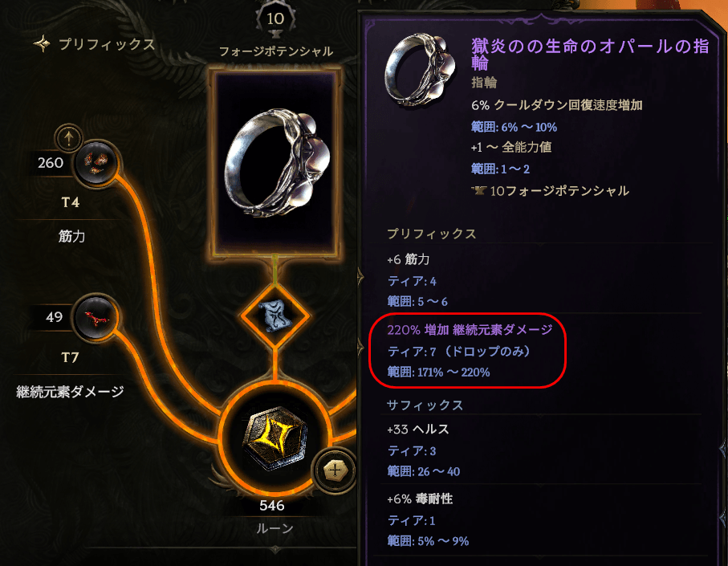Click the +6% 毒耐性 suffix entry
Screen dimensions: 728x566
[420, 499]
